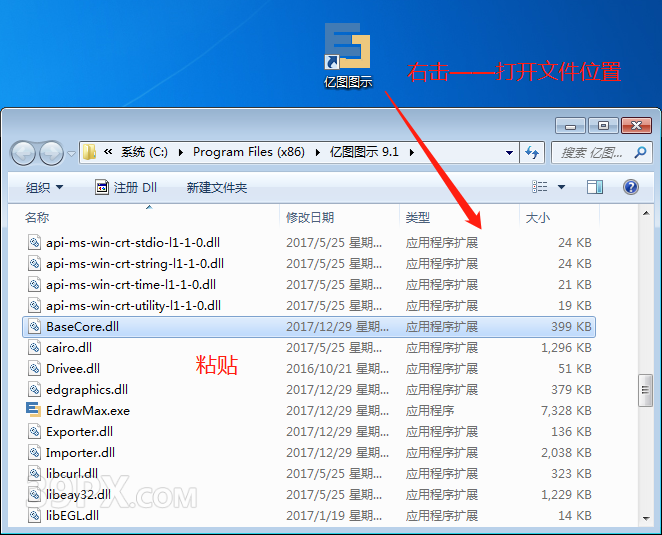Go back with the Back navigation arrow
662x535 pixels.
[23, 153]
